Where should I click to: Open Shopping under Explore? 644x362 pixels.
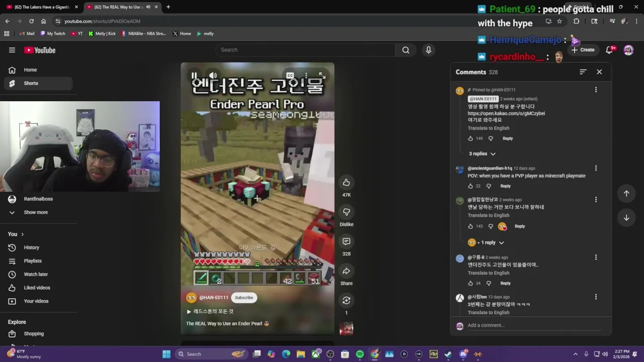click(38, 334)
